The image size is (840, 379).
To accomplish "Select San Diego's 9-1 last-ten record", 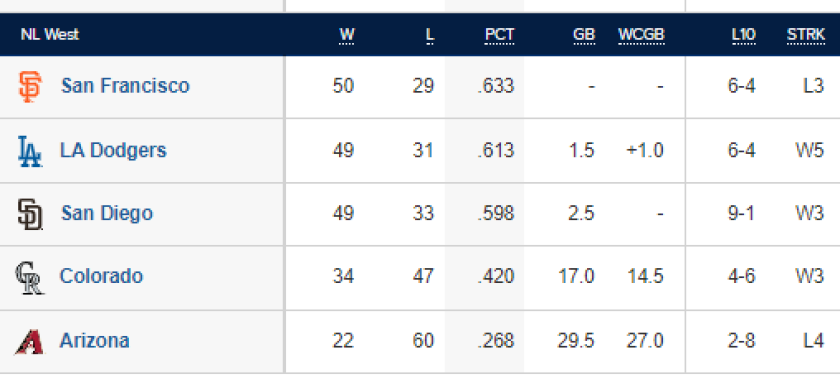I will tap(741, 213).
